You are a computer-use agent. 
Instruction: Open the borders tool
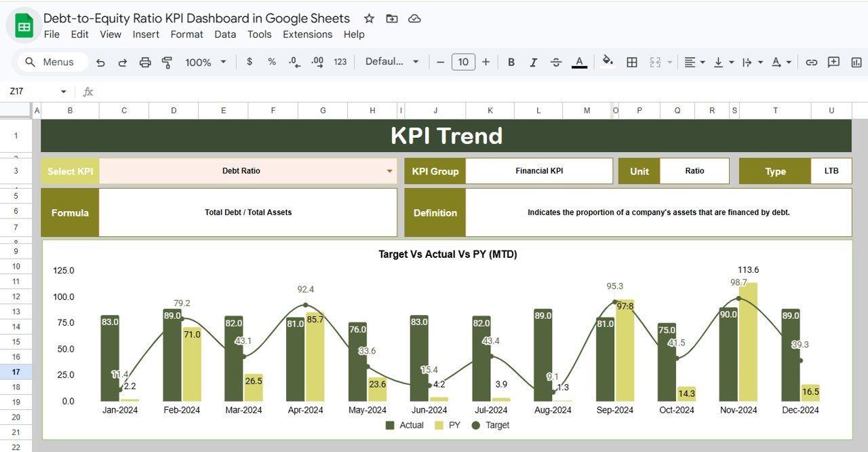(631, 62)
